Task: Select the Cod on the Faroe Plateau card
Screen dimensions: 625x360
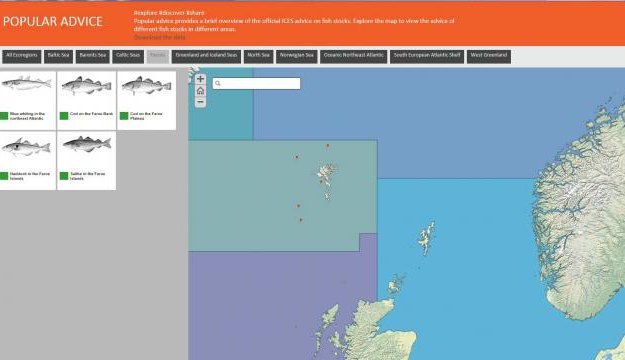Action: coord(147,100)
